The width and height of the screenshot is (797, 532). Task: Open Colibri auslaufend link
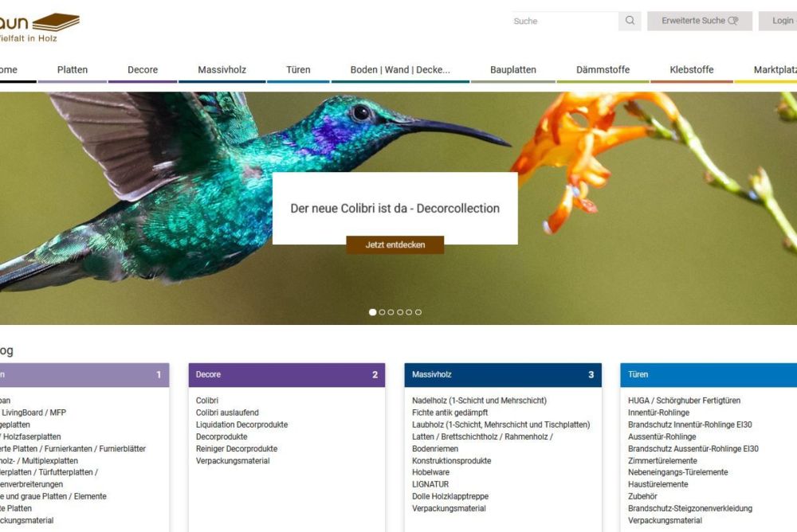point(227,413)
